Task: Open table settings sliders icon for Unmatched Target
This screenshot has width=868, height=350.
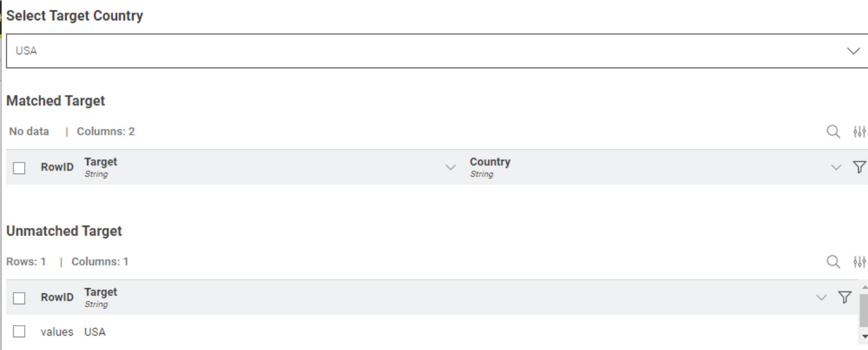Action: [860, 262]
